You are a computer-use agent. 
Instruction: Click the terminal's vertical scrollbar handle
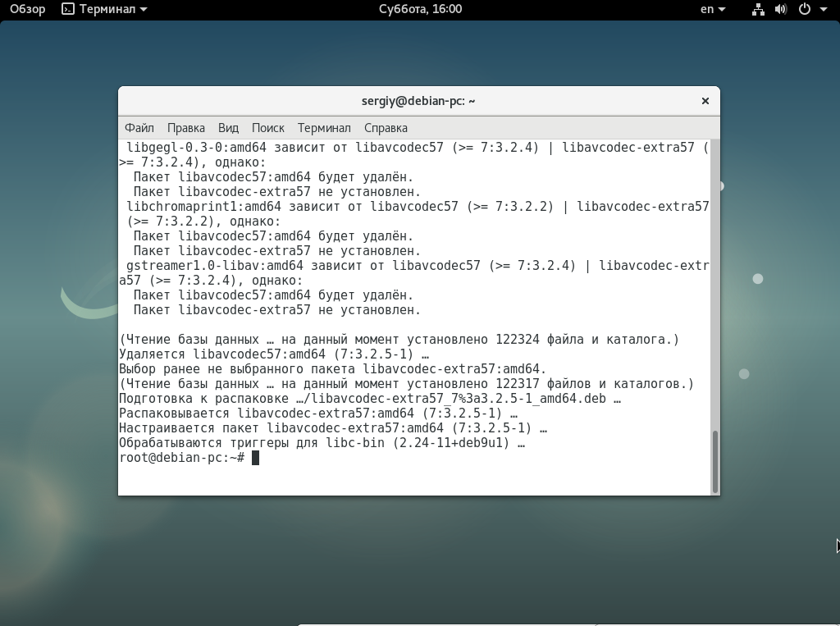click(715, 460)
